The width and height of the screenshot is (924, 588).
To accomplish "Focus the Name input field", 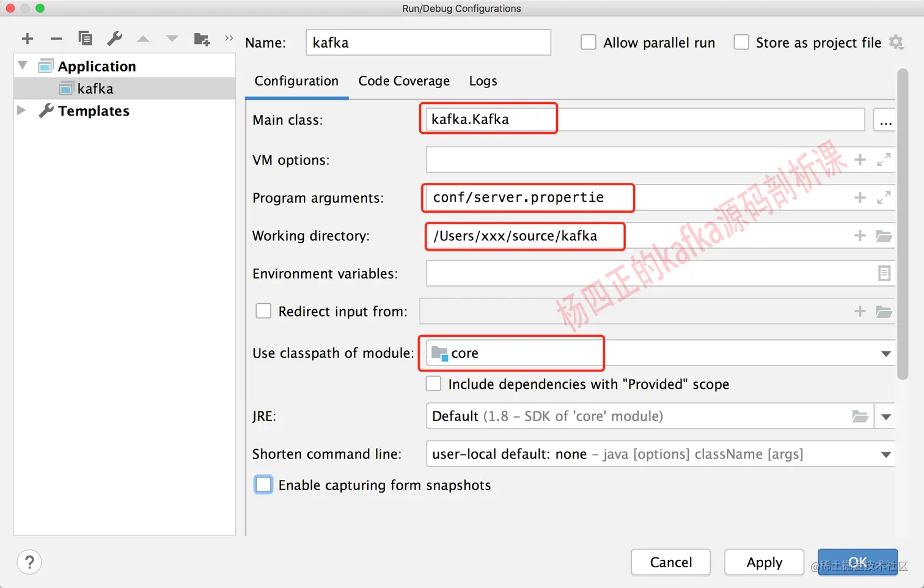I will point(428,42).
